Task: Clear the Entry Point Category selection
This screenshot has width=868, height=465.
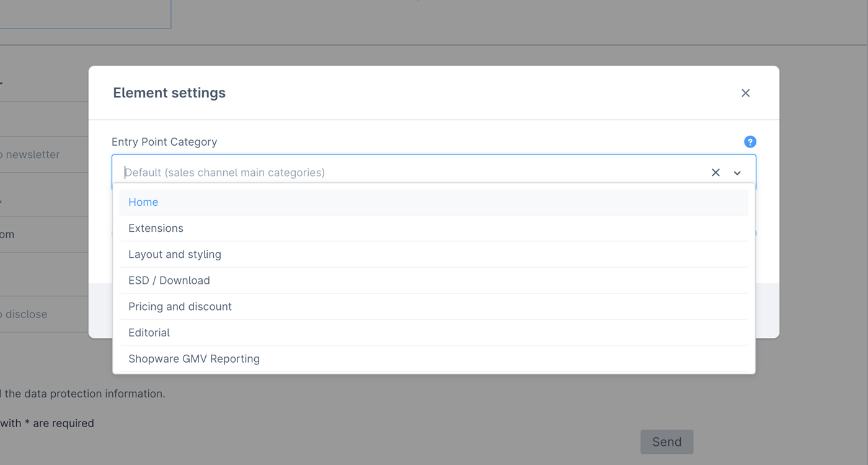Action: coord(715,172)
